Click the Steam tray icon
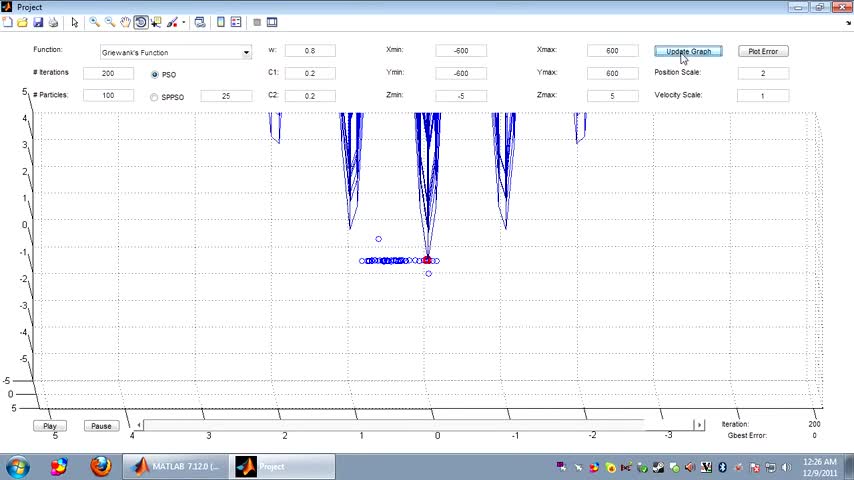The image size is (854, 480). (x=658, y=467)
